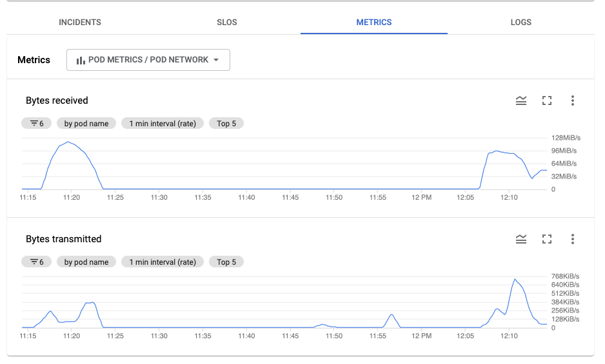Viewport: 605px width, 364px height.
Task: Open the Pod Metrics / Pod Network dropdown
Action: [148, 60]
